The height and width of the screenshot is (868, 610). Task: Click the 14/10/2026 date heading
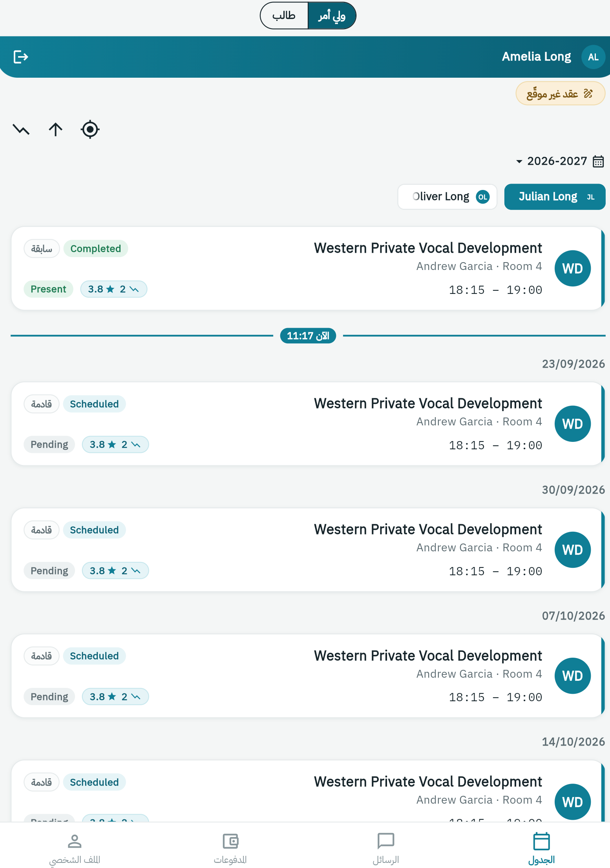tap(573, 742)
